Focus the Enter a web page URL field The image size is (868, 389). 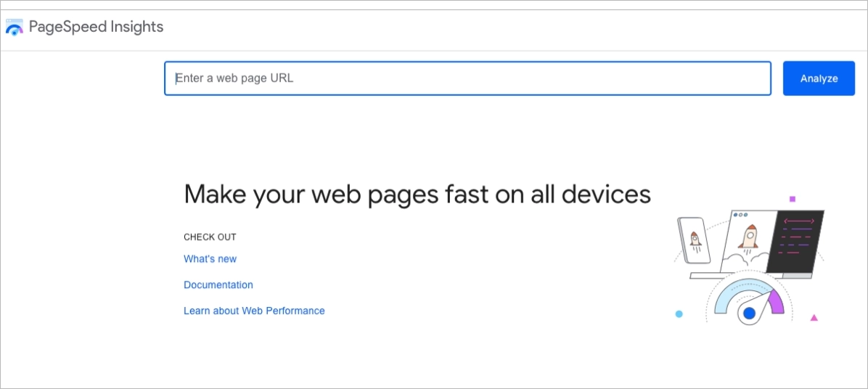pos(467,78)
